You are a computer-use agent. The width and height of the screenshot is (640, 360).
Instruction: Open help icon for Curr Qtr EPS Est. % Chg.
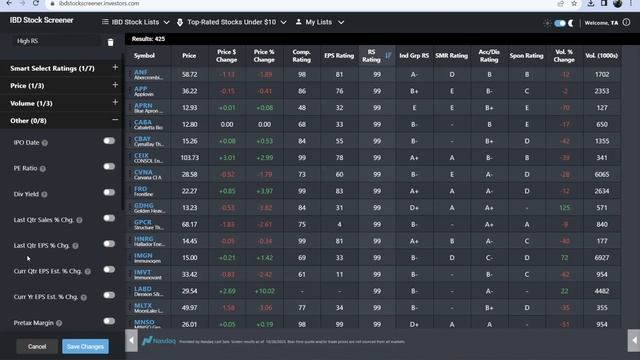88,272
